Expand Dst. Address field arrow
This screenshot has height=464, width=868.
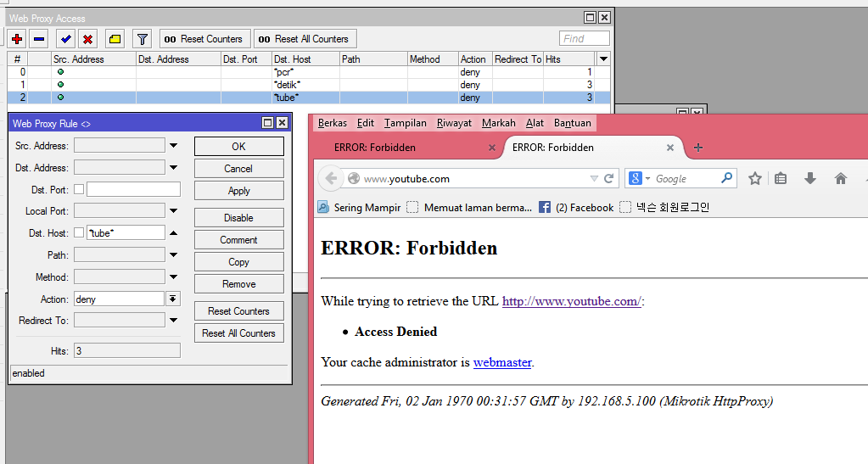tap(173, 167)
